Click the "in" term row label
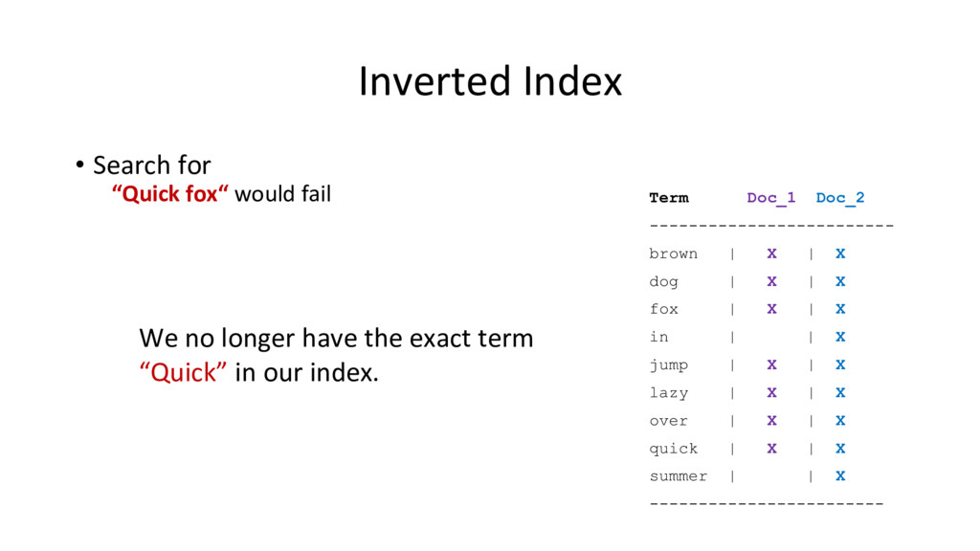 point(658,337)
